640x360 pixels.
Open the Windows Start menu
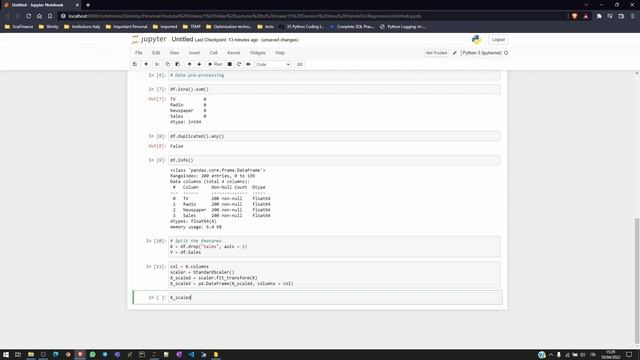6,355
